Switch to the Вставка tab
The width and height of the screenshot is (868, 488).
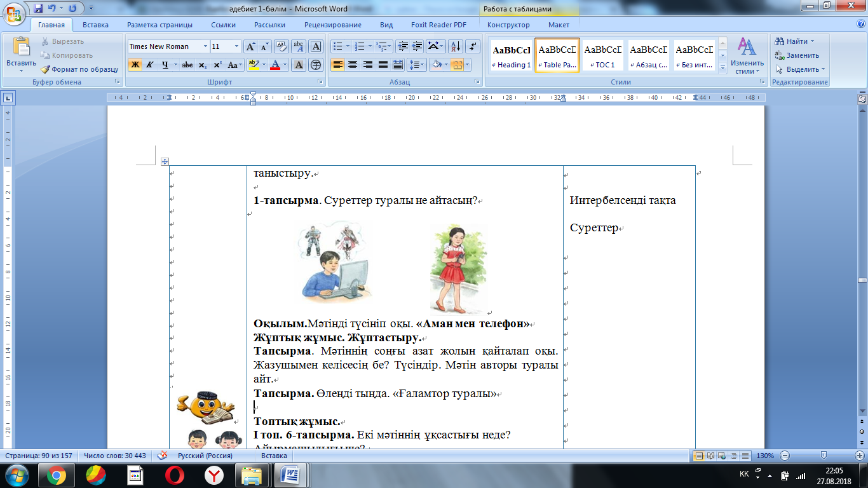(x=95, y=25)
